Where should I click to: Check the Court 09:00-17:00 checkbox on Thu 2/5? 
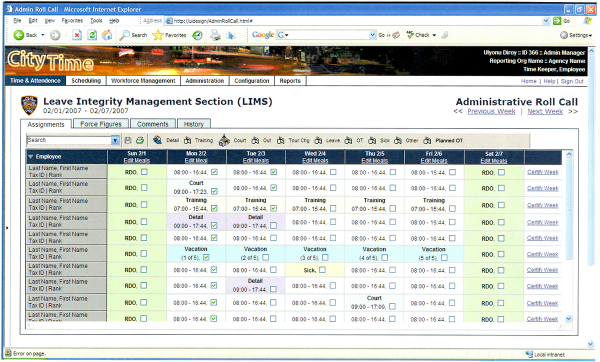pyautogui.click(x=392, y=307)
